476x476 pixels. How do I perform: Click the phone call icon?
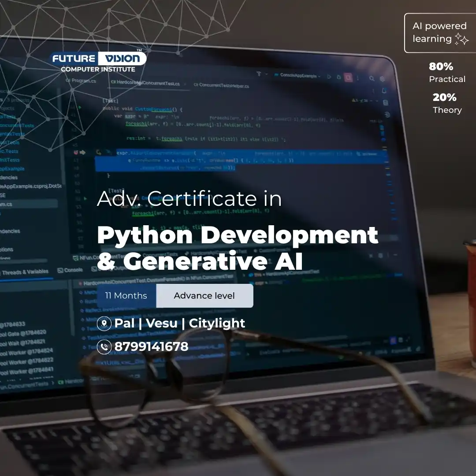[104, 347]
